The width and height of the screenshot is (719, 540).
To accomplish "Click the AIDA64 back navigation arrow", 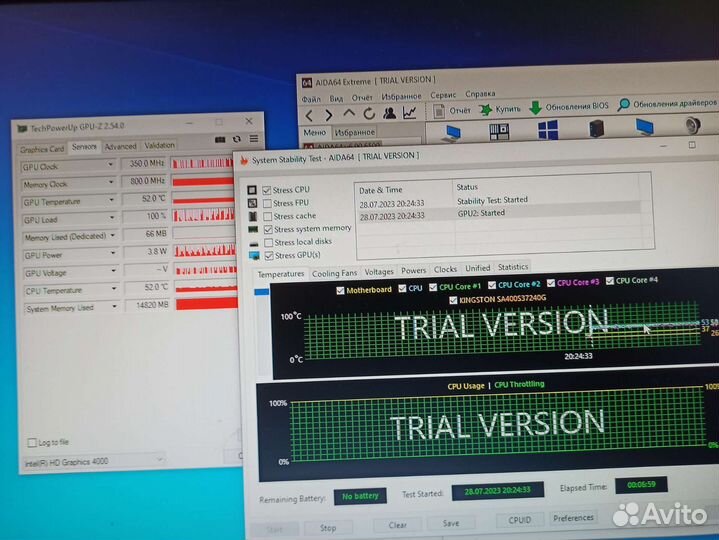I will pyautogui.click(x=311, y=114).
